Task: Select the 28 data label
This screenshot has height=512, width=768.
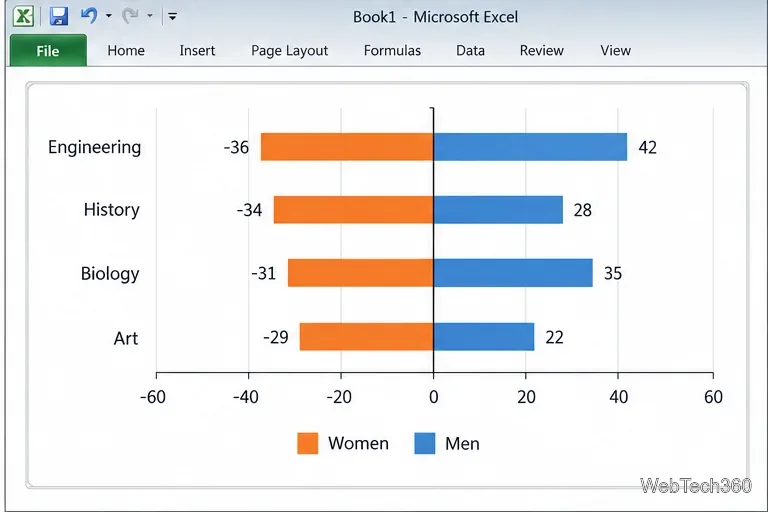Action: tap(583, 210)
